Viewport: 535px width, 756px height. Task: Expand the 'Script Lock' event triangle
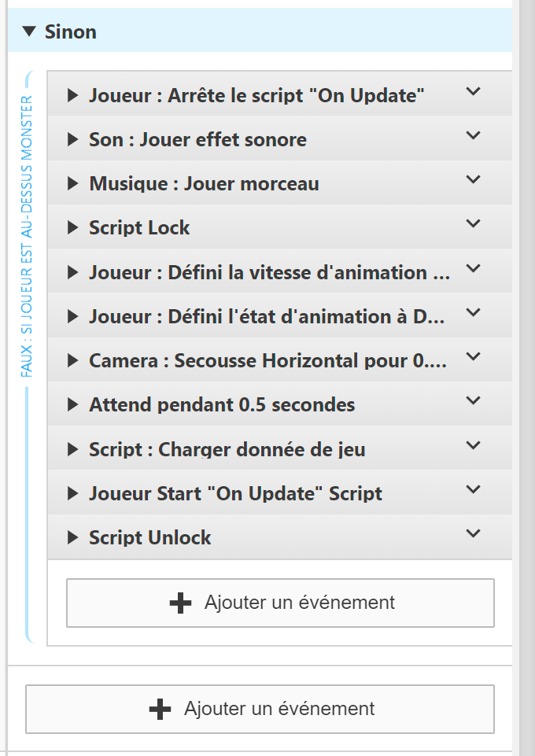[73, 228]
